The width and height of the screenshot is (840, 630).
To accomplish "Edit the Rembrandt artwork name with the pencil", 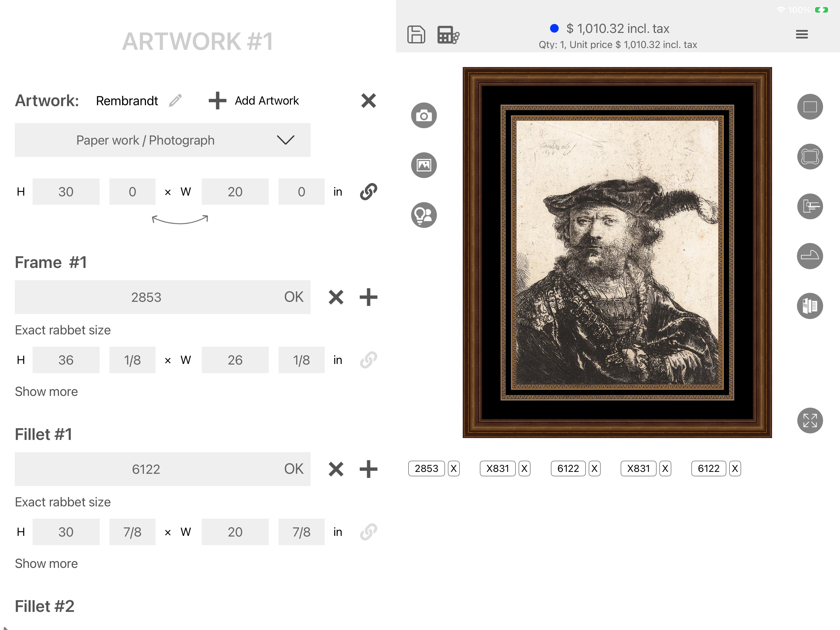I will pos(176,101).
